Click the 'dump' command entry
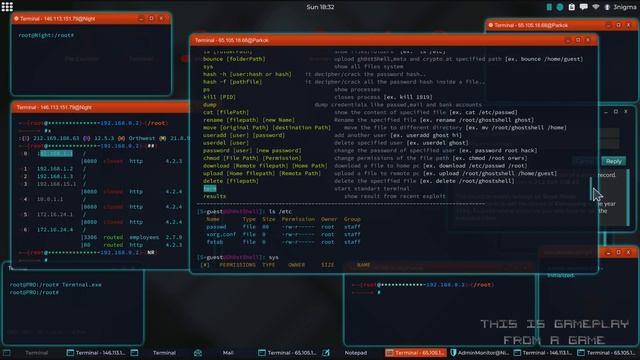Screen dimensions: 640x360 (x=210, y=104)
